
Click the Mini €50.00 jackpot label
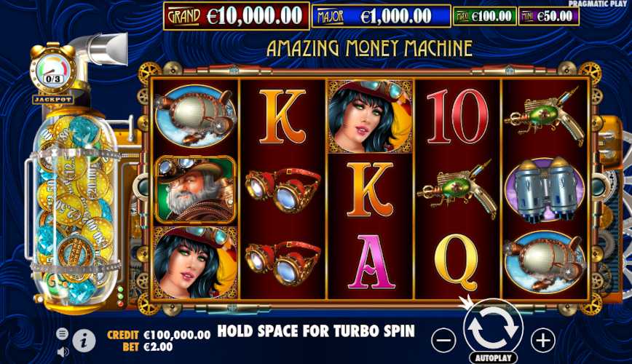pos(548,17)
